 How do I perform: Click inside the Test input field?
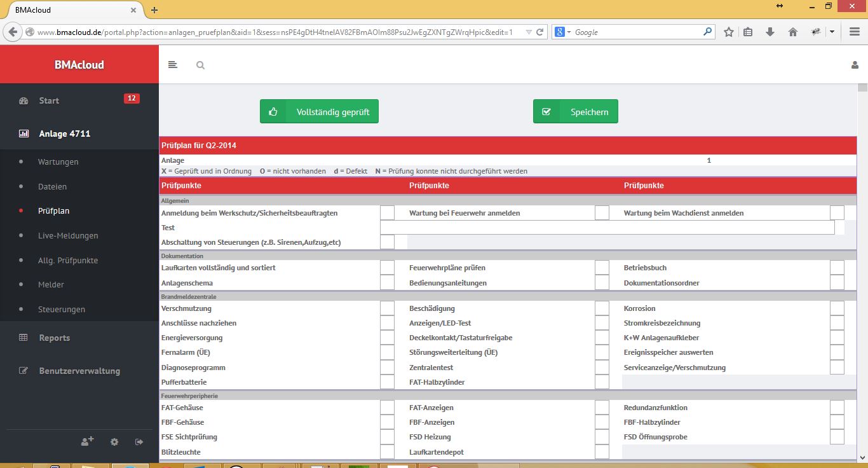click(604, 227)
